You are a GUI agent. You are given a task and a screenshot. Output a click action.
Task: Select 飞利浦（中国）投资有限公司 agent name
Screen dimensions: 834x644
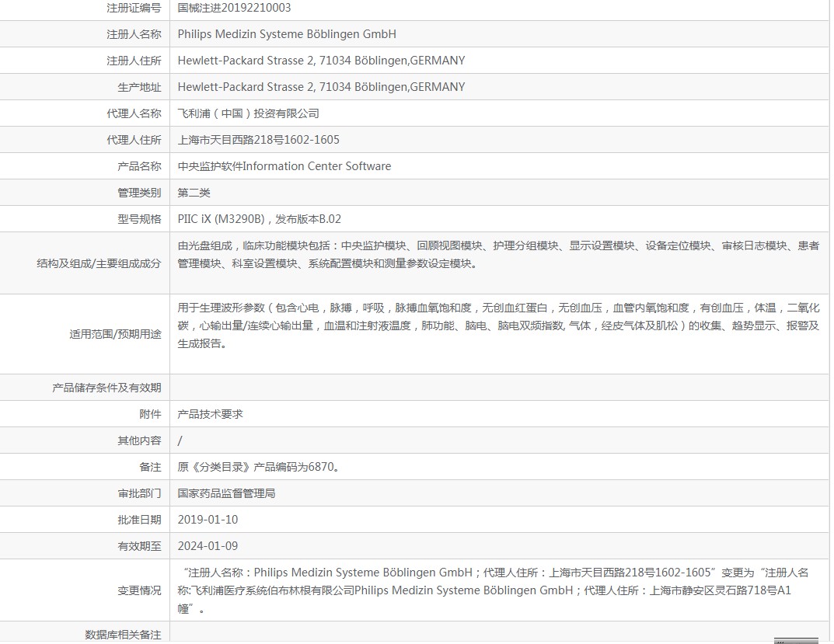point(249,113)
